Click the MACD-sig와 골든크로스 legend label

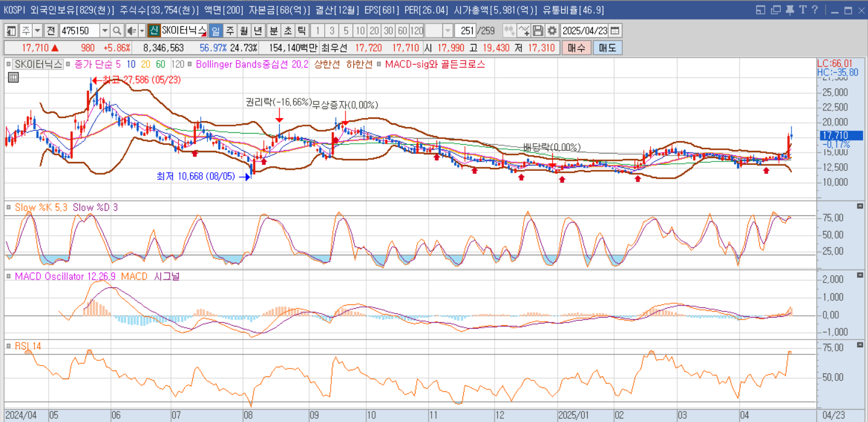click(435, 64)
